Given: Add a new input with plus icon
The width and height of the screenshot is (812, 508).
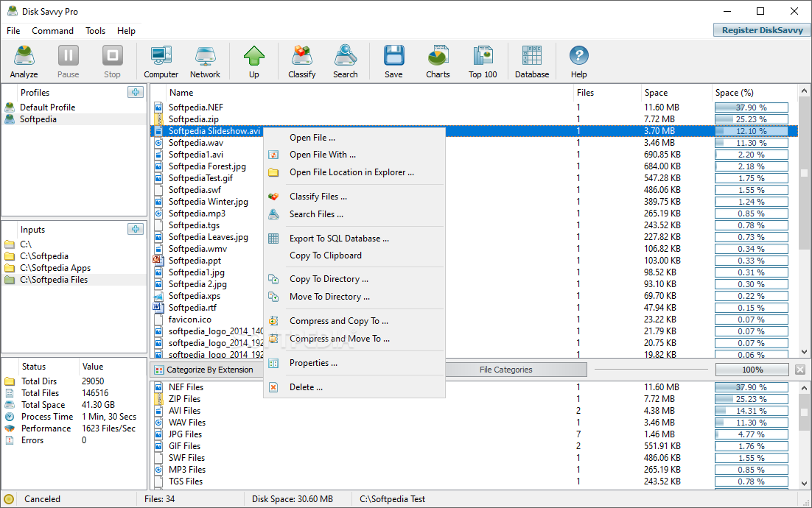Looking at the screenshot, I should pos(135,229).
